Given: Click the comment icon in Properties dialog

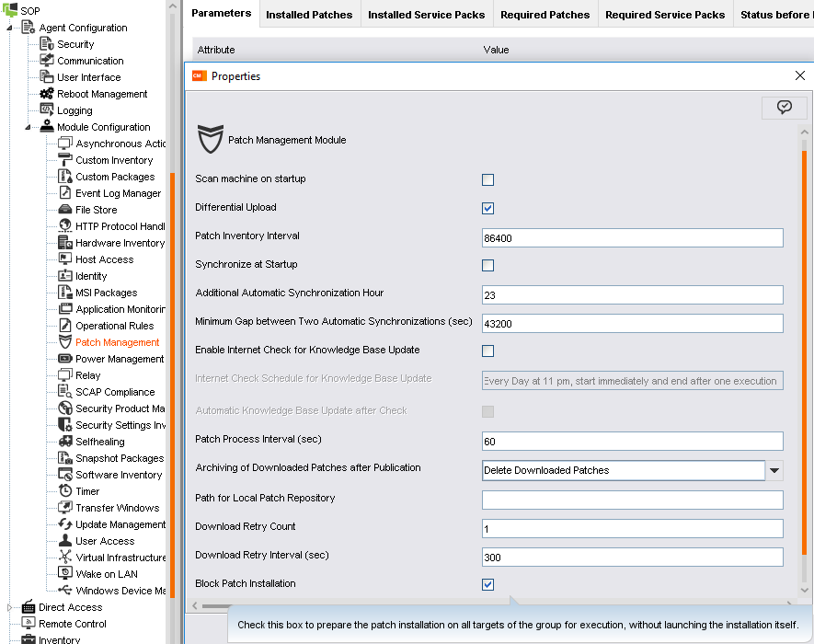Looking at the screenshot, I should tap(784, 108).
